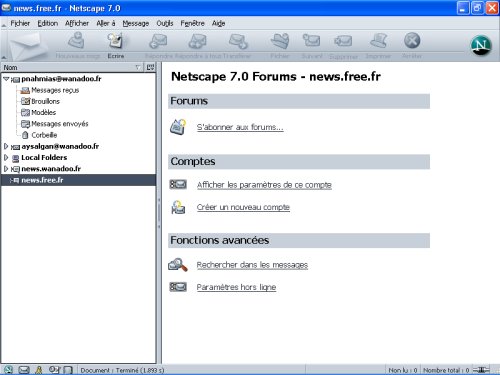
Task: Expand the aysalgan@wanadoo.fr account
Action: point(6,146)
